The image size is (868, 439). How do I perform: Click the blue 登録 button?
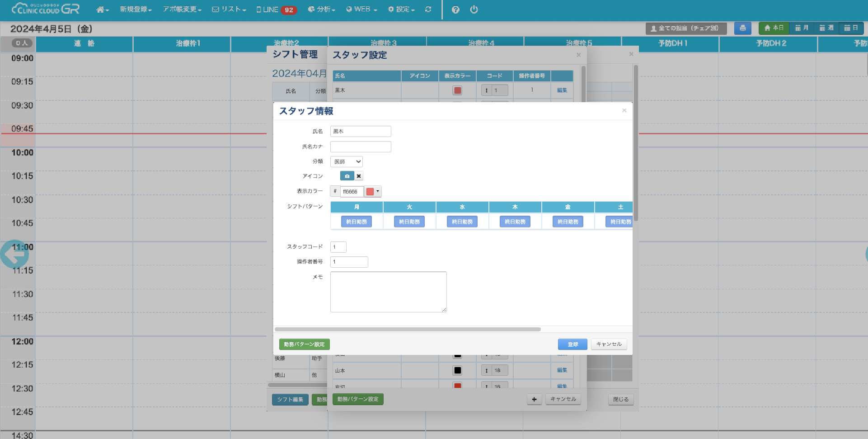tap(572, 345)
